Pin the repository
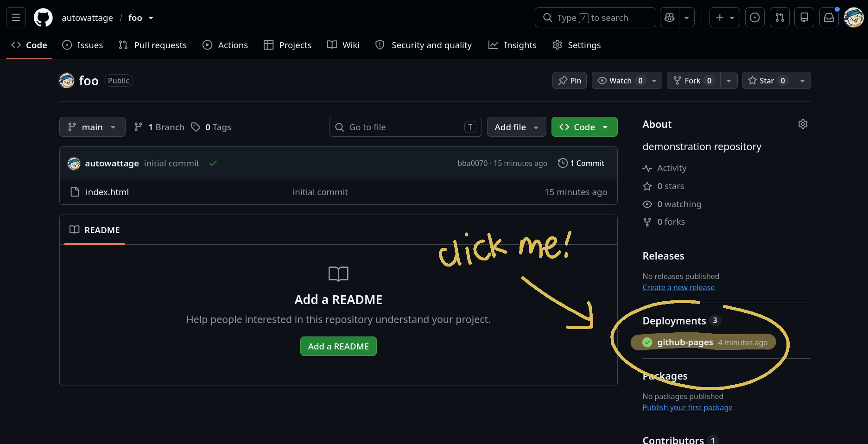Screen dimensions: 868x444 [570, 81]
